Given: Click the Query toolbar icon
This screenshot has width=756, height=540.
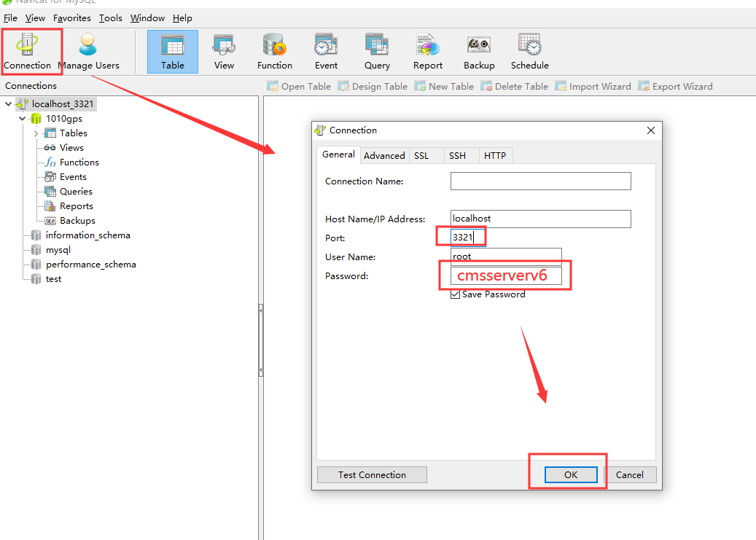Looking at the screenshot, I should click(x=377, y=51).
